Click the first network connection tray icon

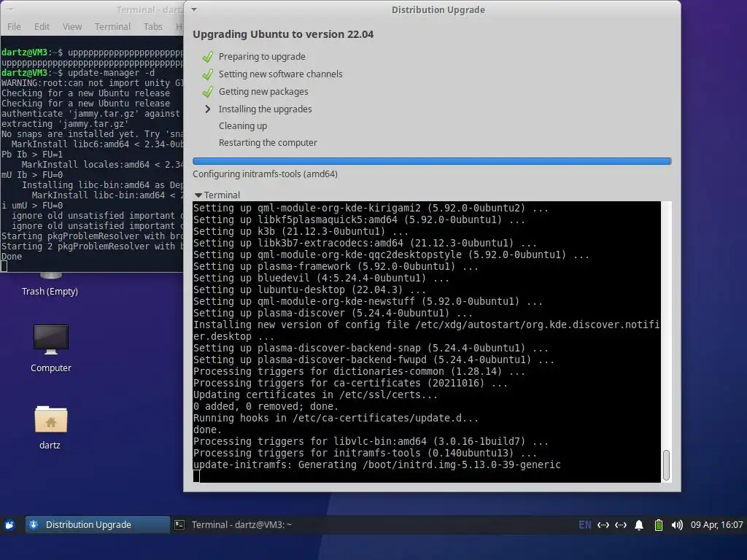point(603,525)
